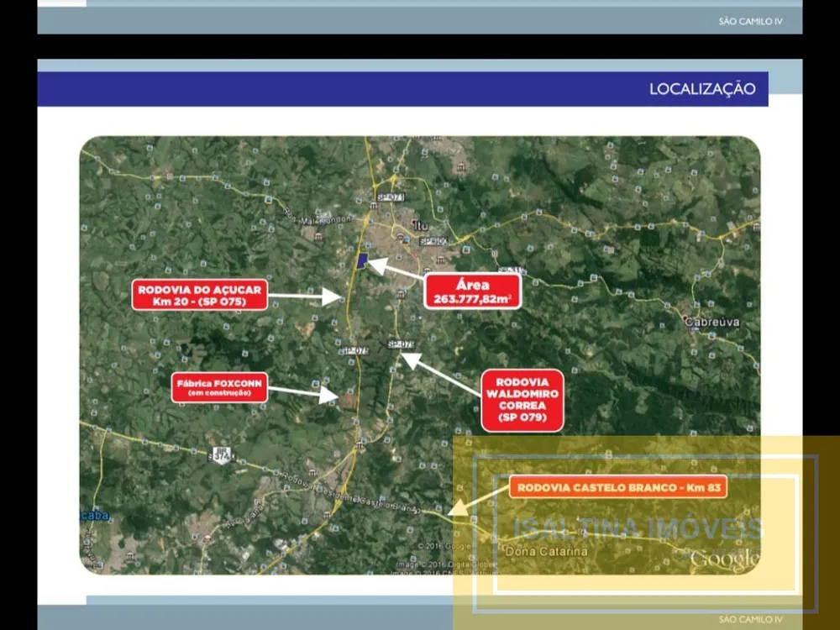Screen dimensions: 840x630
Task: Click the Google logo on the map
Action: click(x=724, y=559)
